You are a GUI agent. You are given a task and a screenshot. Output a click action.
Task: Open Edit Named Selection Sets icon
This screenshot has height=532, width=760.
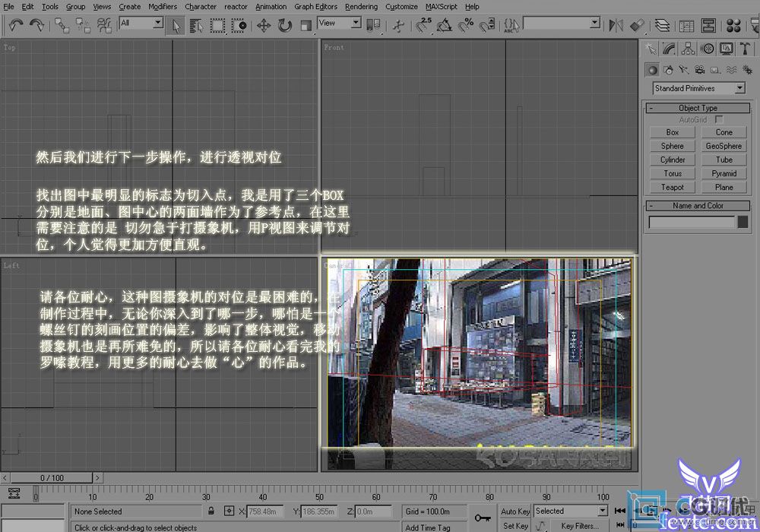pyautogui.click(x=511, y=25)
